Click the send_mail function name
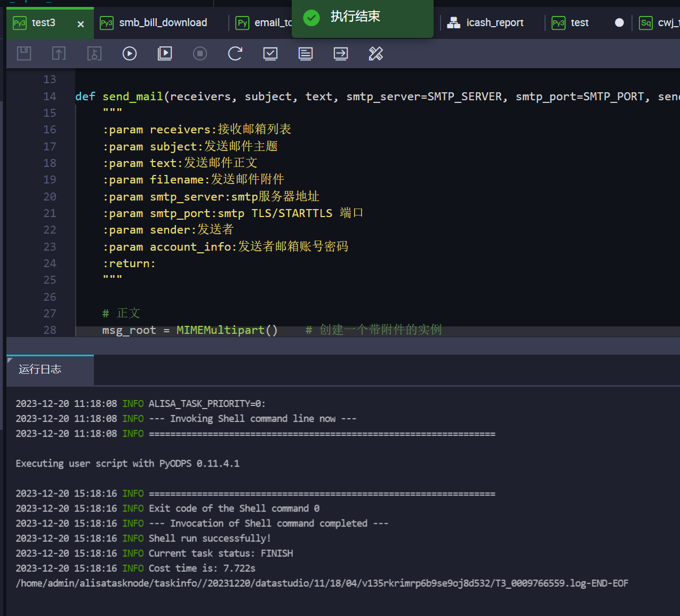680x616 pixels. [133, 97]
